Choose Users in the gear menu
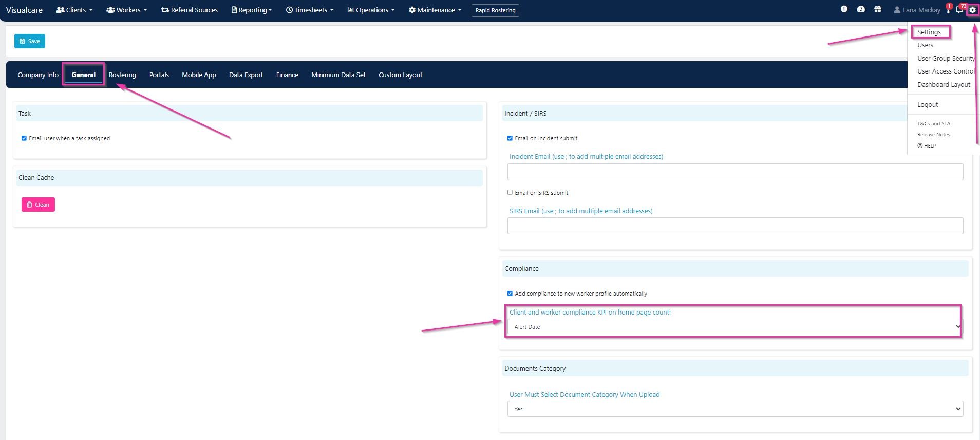 [x=925, y=45]
